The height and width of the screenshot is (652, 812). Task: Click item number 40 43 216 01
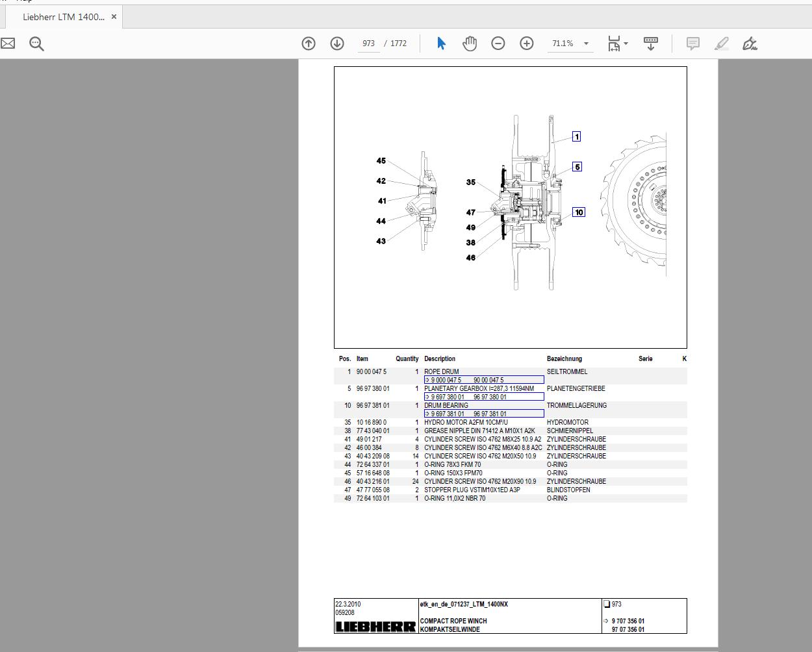[373, 481]
